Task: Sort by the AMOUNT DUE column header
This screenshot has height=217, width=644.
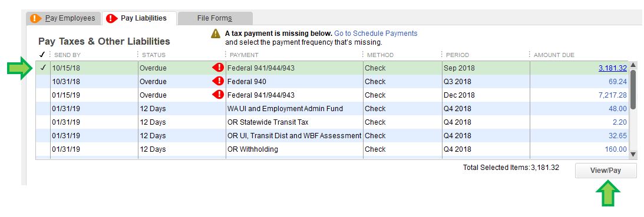Action: coord(554,55)
